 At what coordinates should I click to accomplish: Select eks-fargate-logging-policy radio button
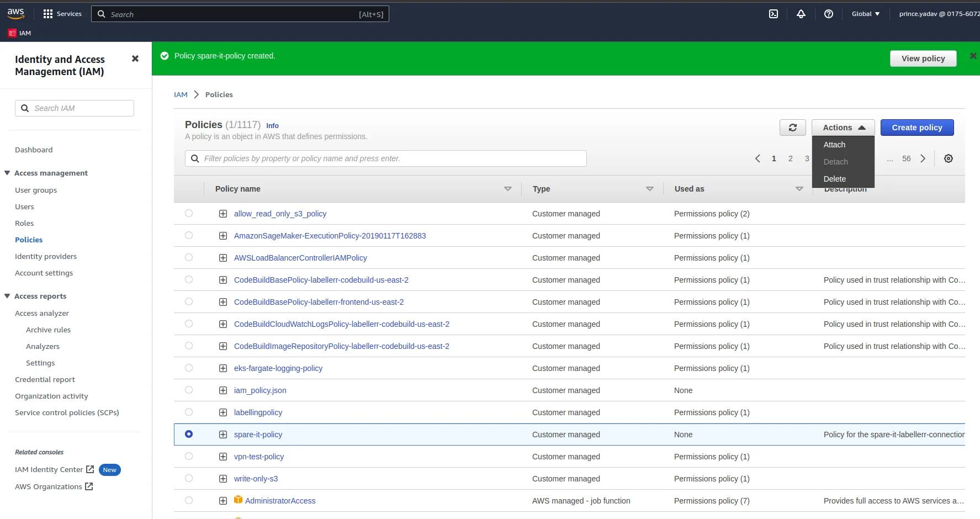tap(189, 368)
